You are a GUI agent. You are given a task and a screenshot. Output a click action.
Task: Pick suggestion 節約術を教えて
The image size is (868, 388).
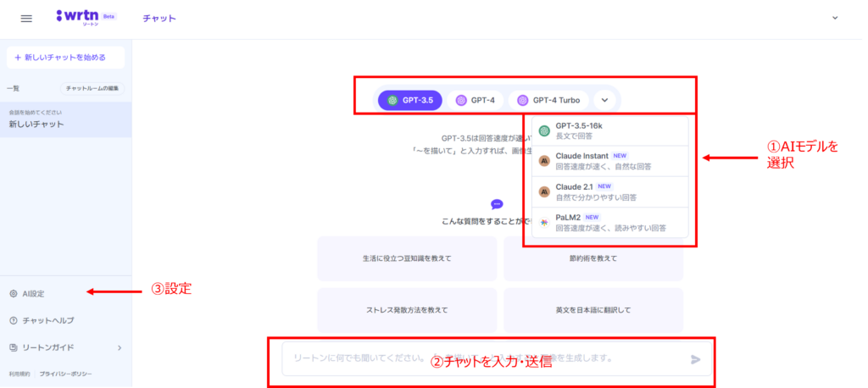click(593, 258)
